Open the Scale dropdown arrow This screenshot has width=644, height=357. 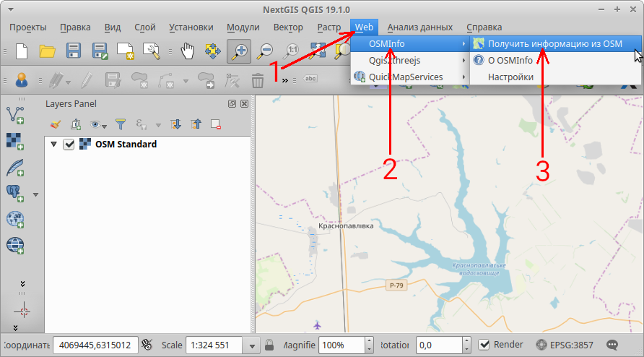[x=252, y=345]
